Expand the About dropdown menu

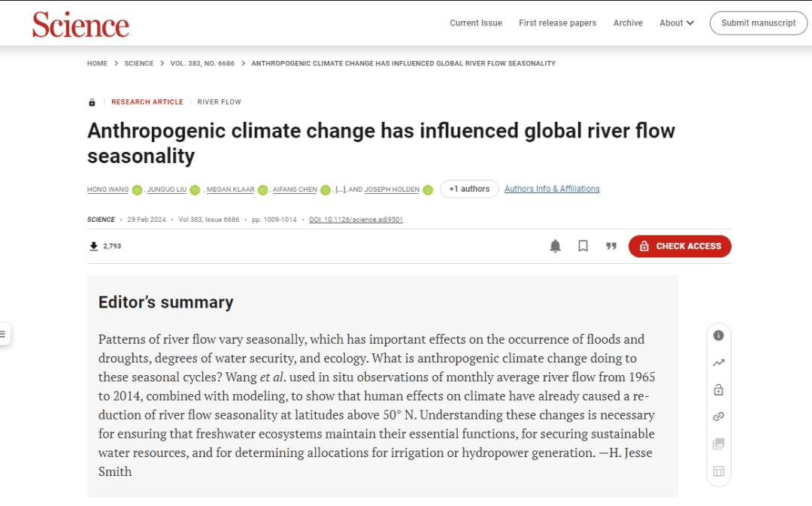677,23
